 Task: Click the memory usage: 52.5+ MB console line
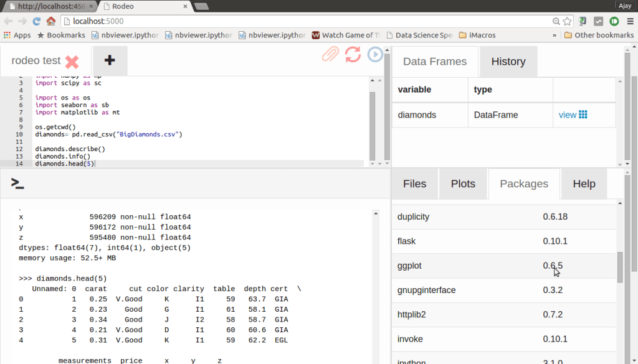pos(67,258)
